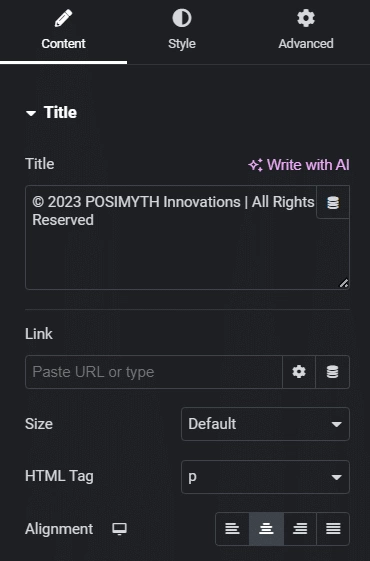Set alignment to justified
The height and width of the screenshot is (561, 370).
click(333, 529)
